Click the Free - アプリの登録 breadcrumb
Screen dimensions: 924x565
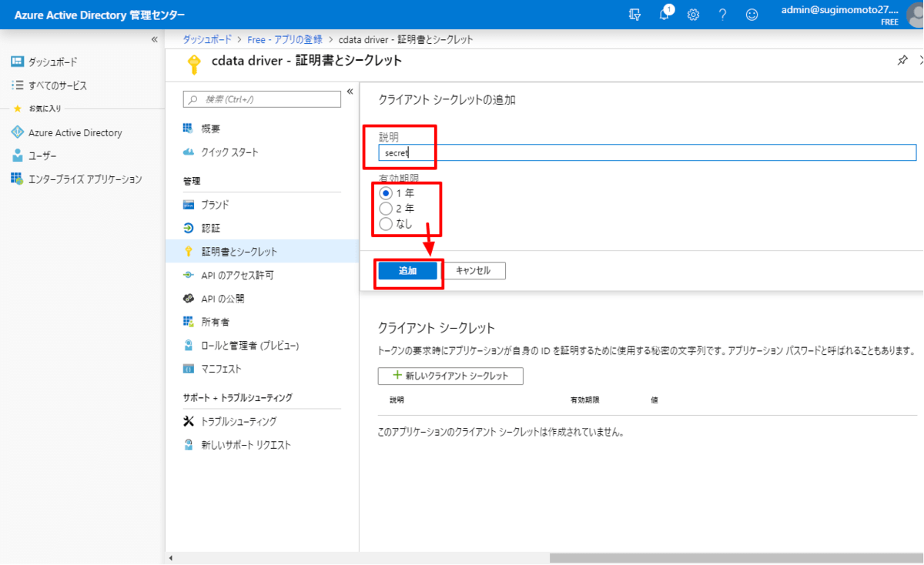pyautogui.click(x=285, y=39)
